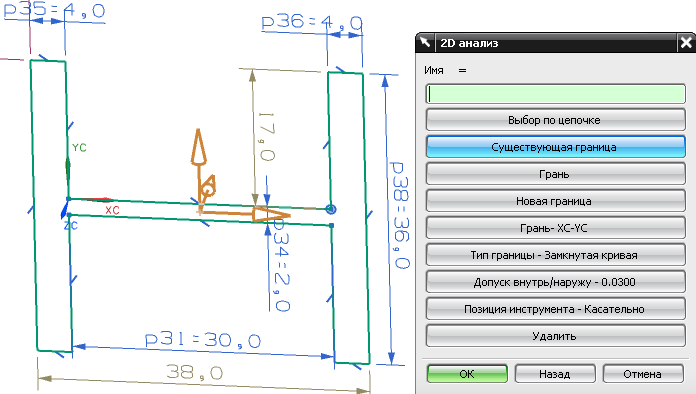This screenshot has height=394, width=696.
Task: Click the blue circled endpoint marker
Action: [x=331, y=209]
